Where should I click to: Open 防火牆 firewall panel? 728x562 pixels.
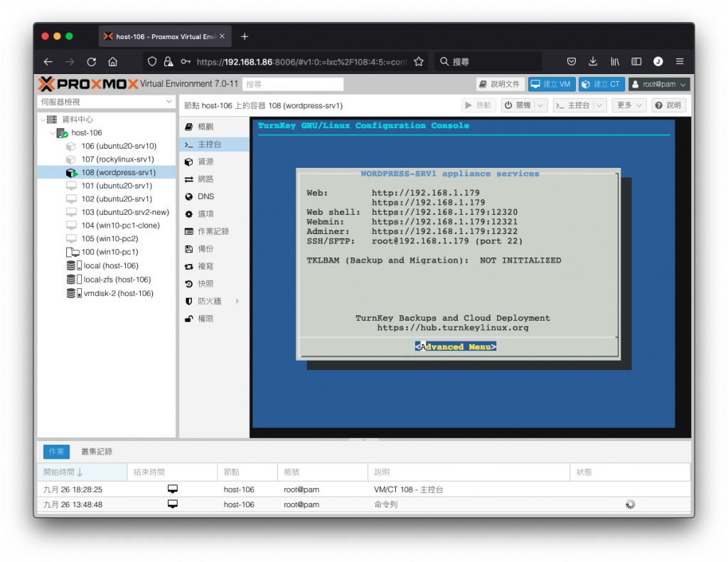tap(214, 302)
